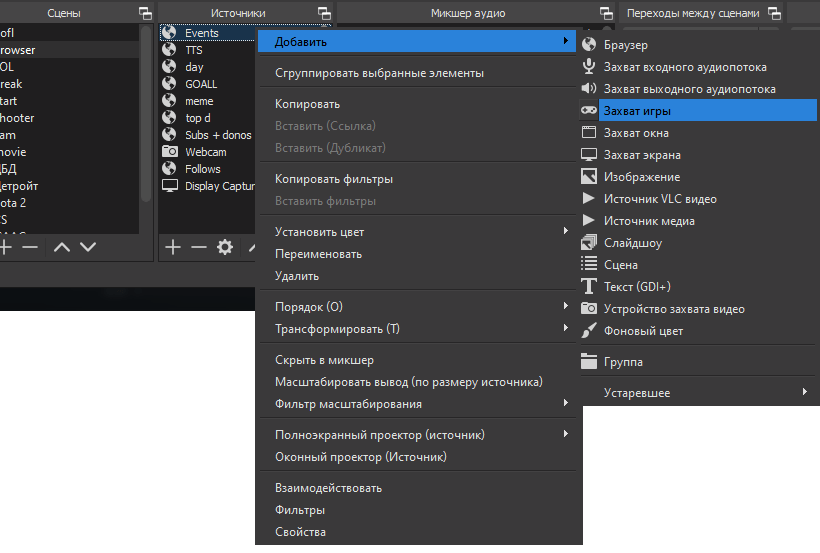Image resolution: width=820 pixels, height=553 pixels.
Task: Move scene up with the up arrow
Action: pos(62,247)
